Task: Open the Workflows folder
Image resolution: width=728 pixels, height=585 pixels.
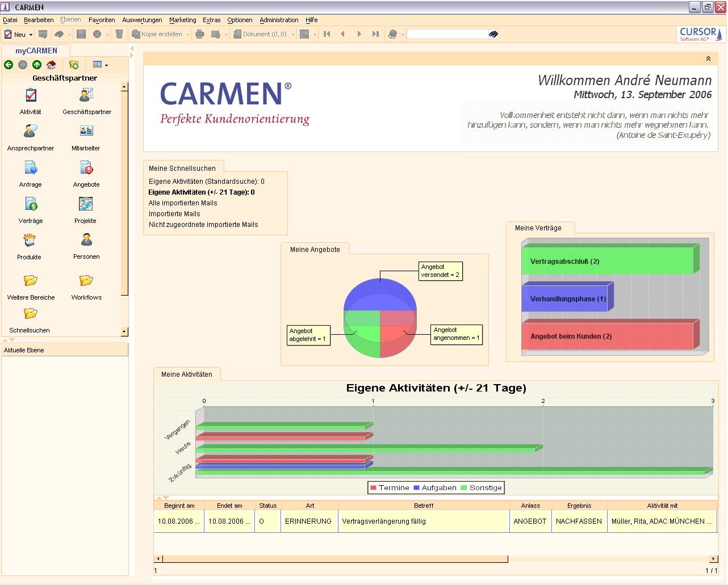Action: pos(86,281)
